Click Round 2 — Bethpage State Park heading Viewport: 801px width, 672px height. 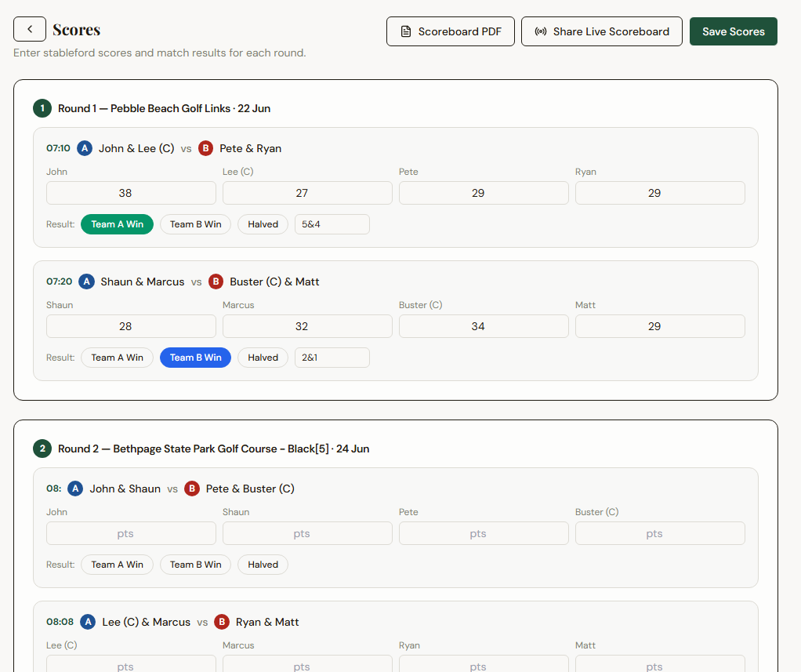[213, 449]
